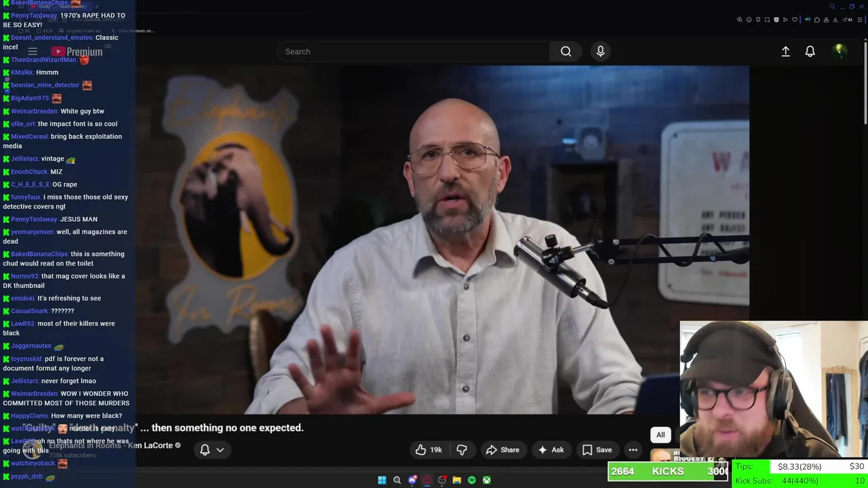Select chat username toyzruskid
The width and height of the screenshot is (868, 488).
(x=26, y=359)
